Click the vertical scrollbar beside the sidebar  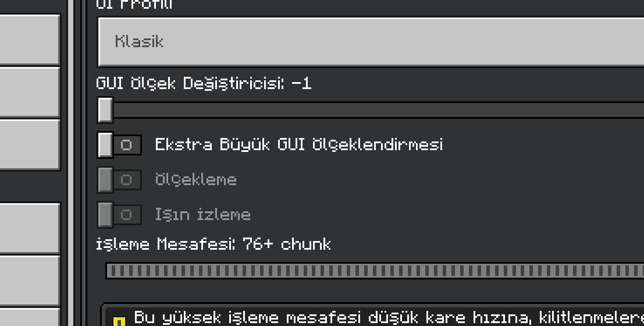click(x=71, y=163)
